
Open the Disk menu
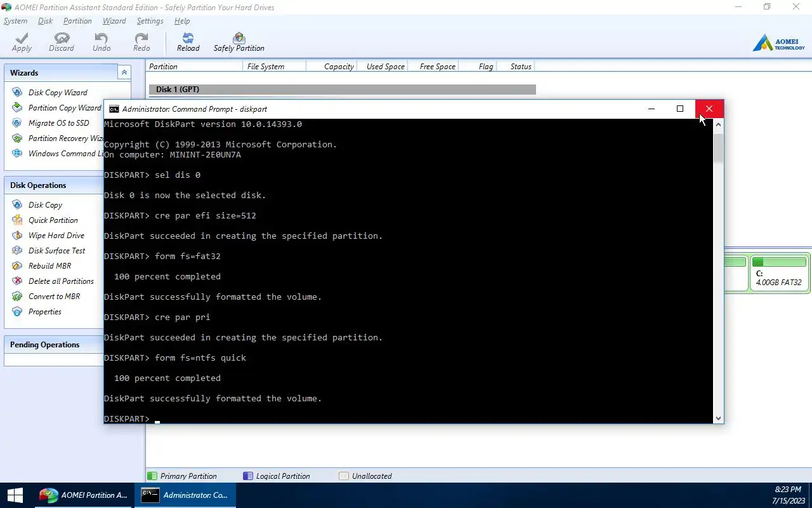coord(45,21)
